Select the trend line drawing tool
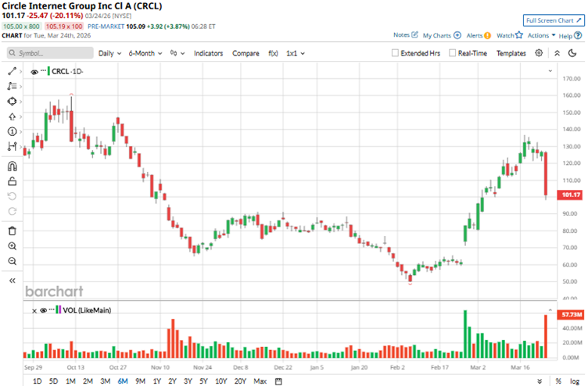588x386 pixels. (12, 71)
